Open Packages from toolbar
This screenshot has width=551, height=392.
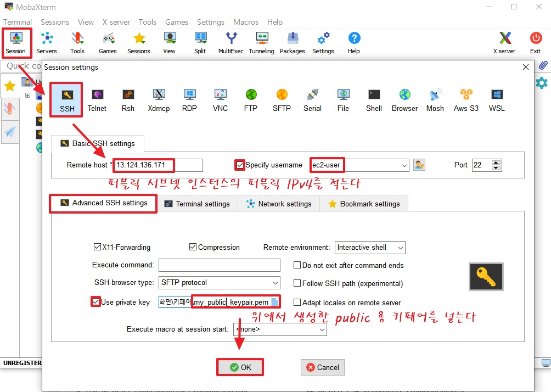293,43
